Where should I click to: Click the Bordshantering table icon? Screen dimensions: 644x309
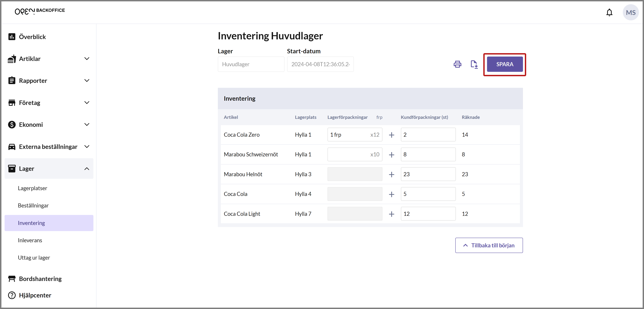click(12, 279)
